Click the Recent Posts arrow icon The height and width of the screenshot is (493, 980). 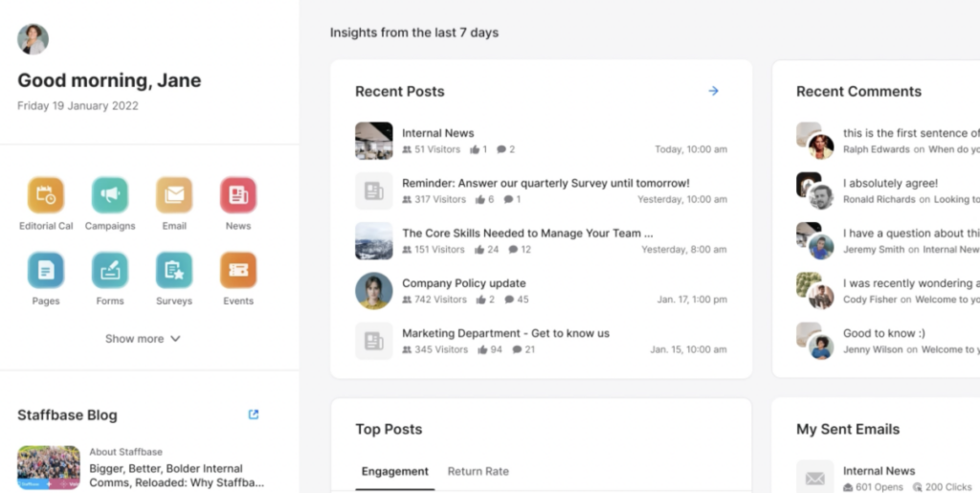click(x=713, y=91)
